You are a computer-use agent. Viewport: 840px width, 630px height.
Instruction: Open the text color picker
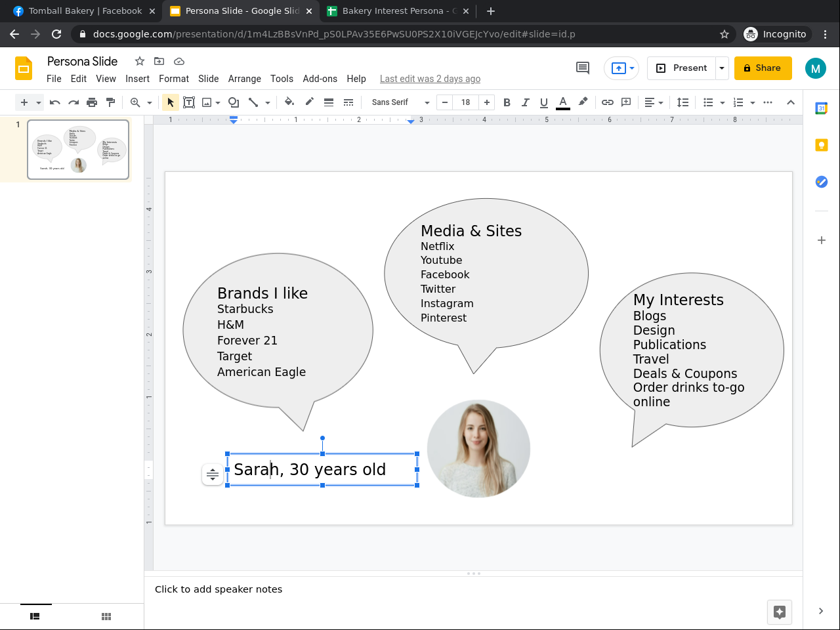562,102
